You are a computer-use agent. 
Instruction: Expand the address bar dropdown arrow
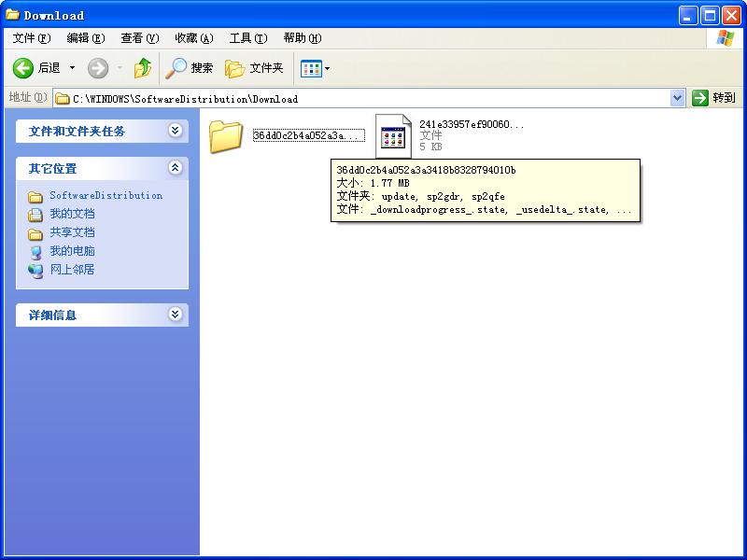pos(678,99)
